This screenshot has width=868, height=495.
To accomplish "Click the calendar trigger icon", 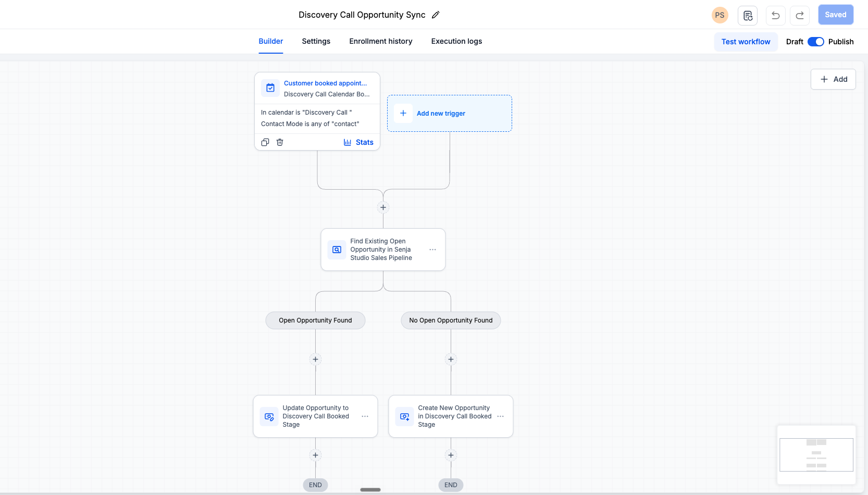I will coord(270,88).
